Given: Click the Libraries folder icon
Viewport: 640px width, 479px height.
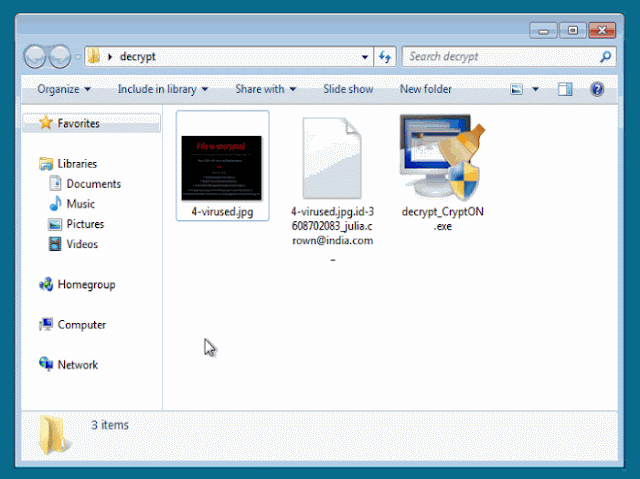Looking at the screenshot, I should (x=46, y=164).
